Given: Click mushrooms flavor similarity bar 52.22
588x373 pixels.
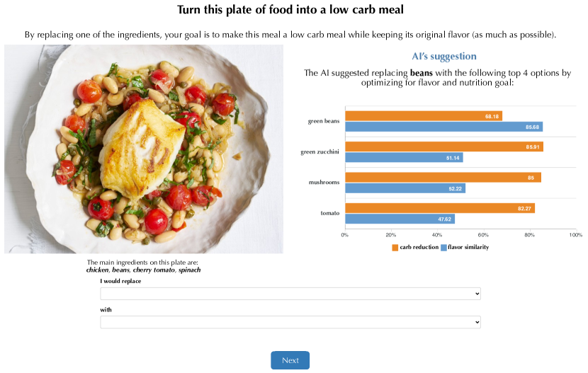Looking at the screenshot, I should 405,188.
